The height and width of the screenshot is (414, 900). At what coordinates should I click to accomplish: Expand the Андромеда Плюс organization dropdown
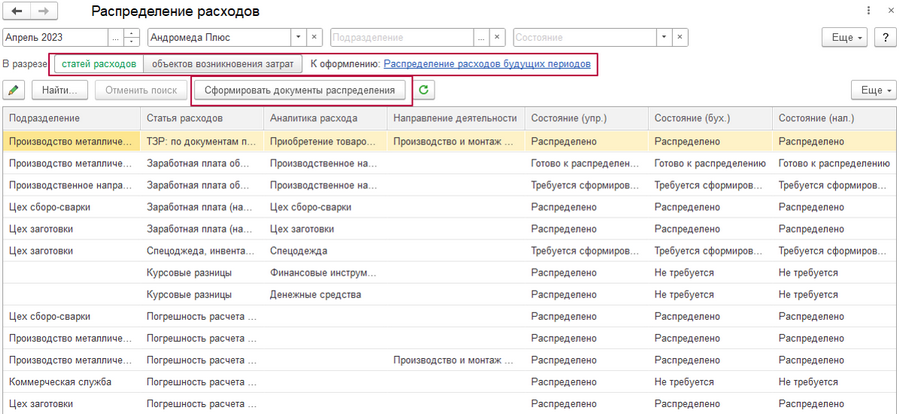click(x=298, y=37)
